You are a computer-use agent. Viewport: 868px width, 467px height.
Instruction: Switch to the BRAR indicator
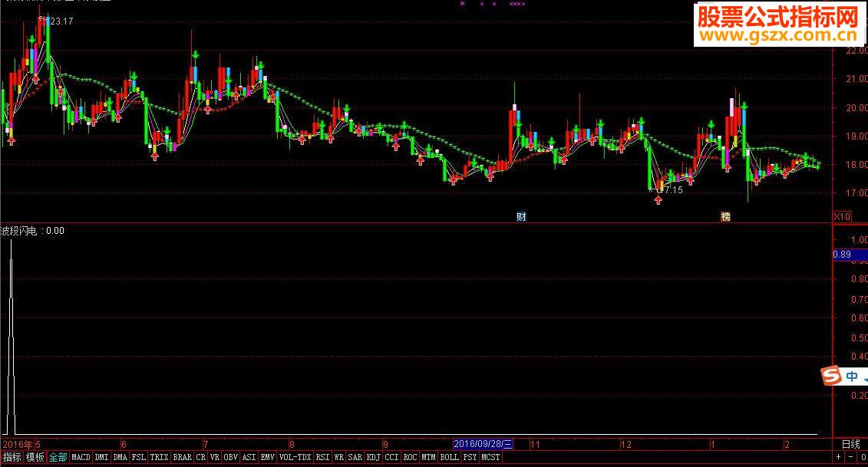tap(183, 458)
